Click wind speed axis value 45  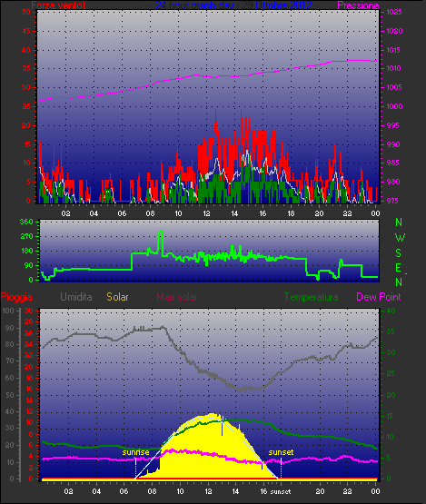point(26,31)
